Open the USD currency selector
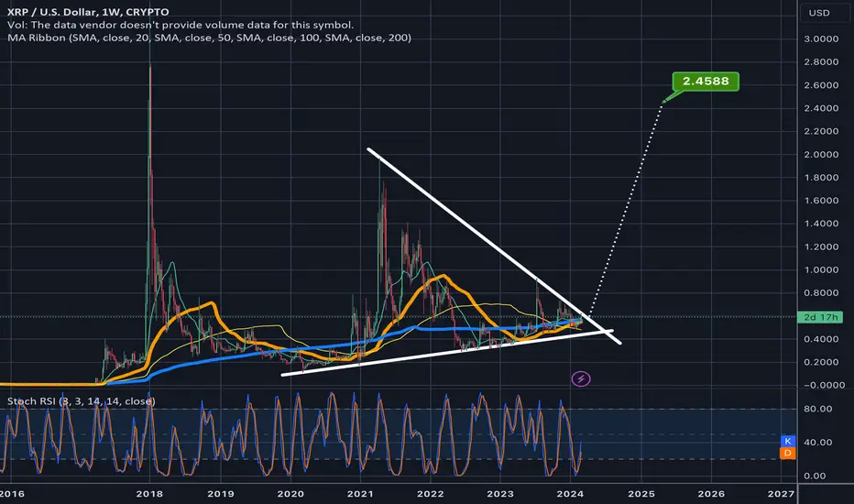This screenshot has height=504, width=854. click(x=819, y=13)
